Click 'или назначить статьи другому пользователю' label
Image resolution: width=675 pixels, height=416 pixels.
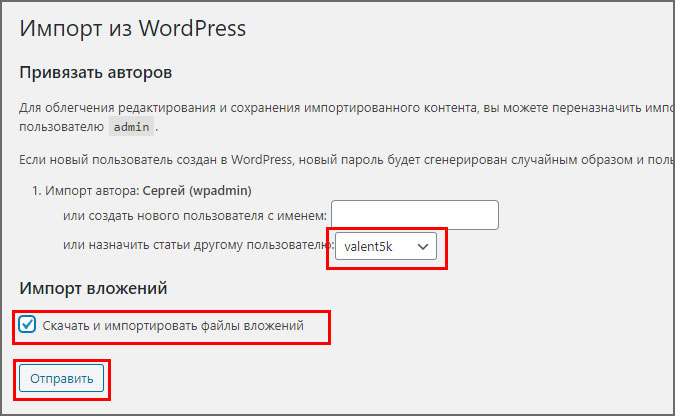point(198,245)
